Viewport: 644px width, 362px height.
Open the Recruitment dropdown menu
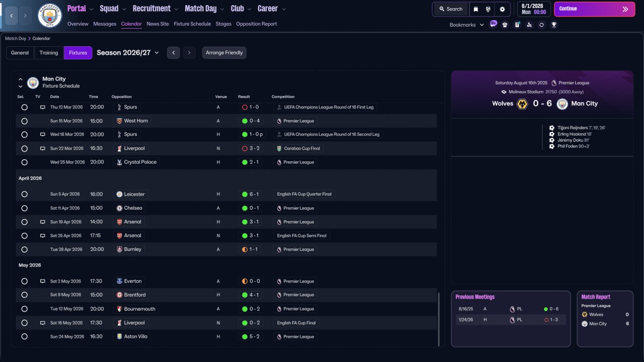click(x=155, y=9)
